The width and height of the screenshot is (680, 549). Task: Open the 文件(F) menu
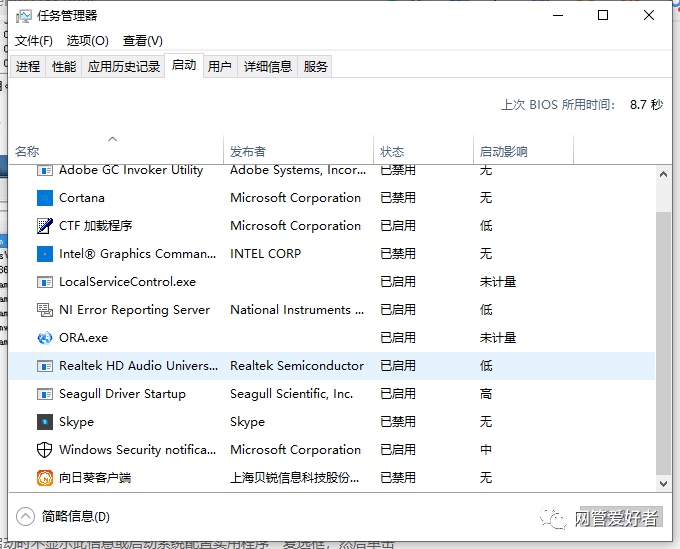coord(34,41)
